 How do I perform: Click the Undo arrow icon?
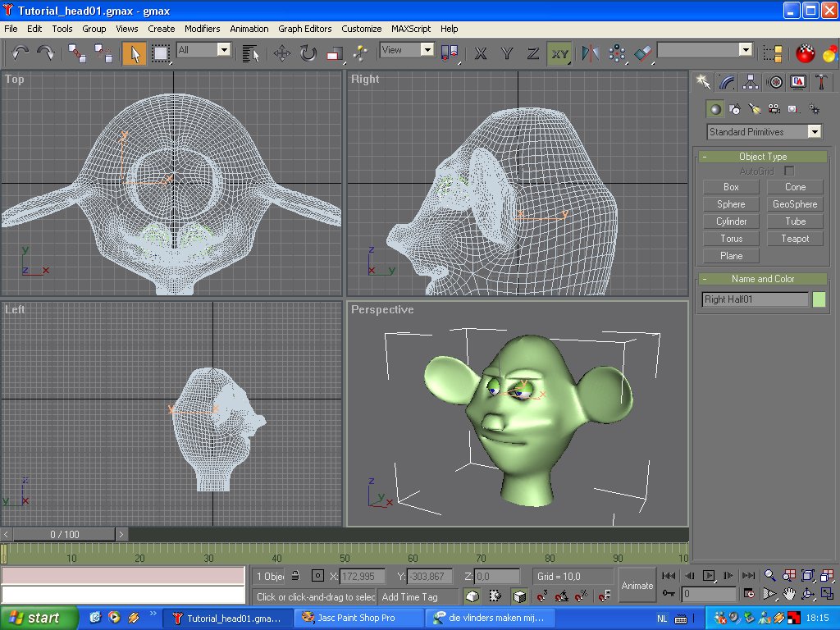coord(20,53)
